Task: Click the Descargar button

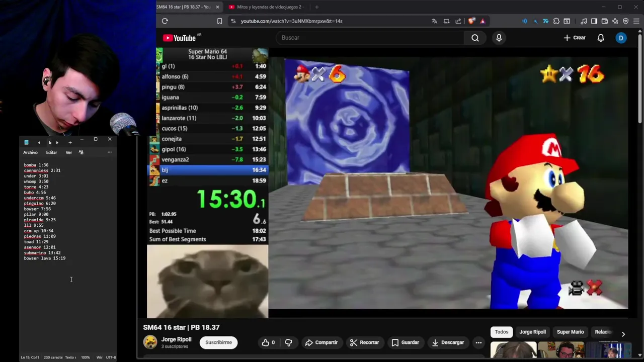Action: pyautogui.click(x=448, y=342)
